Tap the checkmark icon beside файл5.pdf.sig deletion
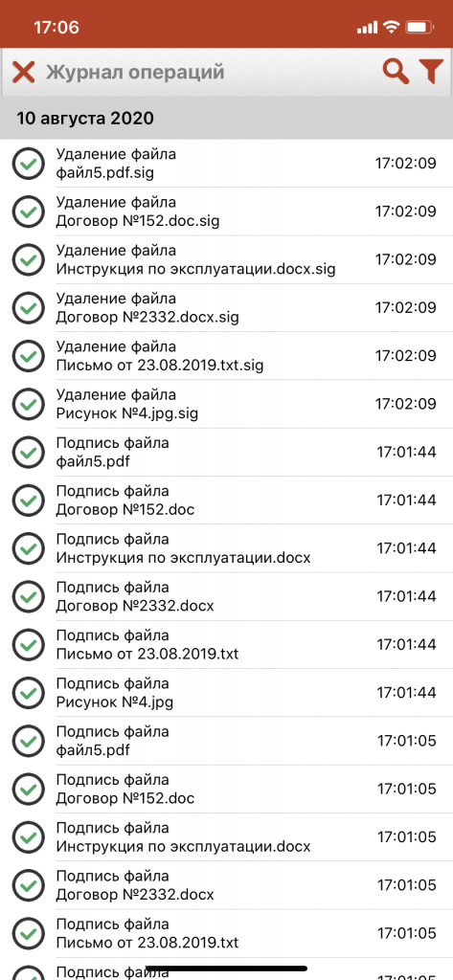This screenshot has height=980, width=453. (28, 164)
